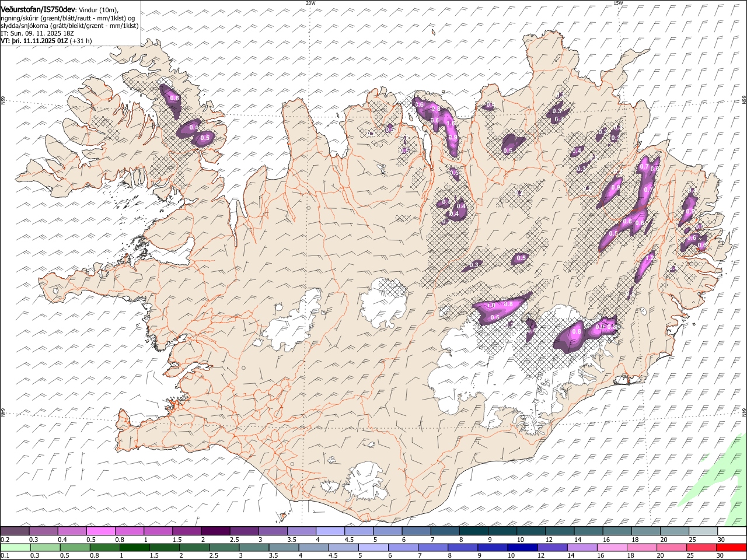Select lower legend swatch between 8 and 9
The height and width of the screenshot is (560, 747).
click(x=463, y=547)
